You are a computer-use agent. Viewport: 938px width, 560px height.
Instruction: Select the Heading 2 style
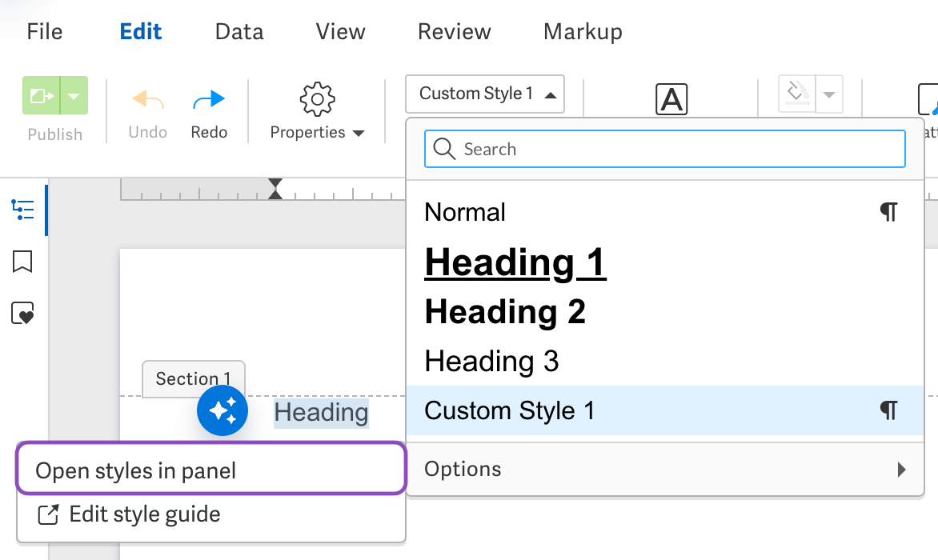pyautogui.click(x=506, y=312)
